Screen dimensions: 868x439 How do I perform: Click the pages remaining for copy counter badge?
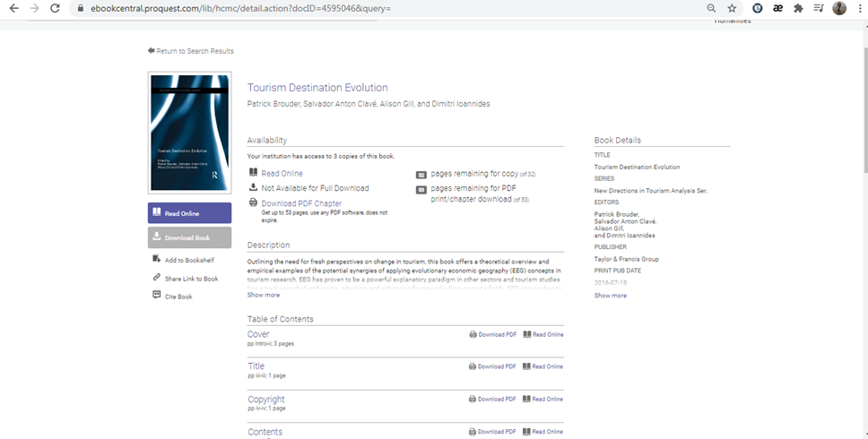421,175
